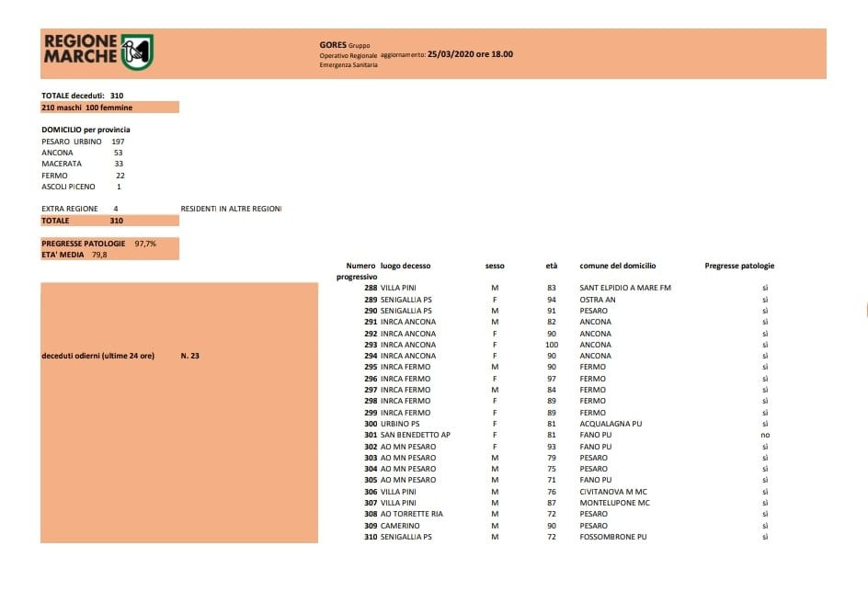Click the "CAMERINO" place cell
The width and height of the screenshot is (868, 602).
coord(400,526)
